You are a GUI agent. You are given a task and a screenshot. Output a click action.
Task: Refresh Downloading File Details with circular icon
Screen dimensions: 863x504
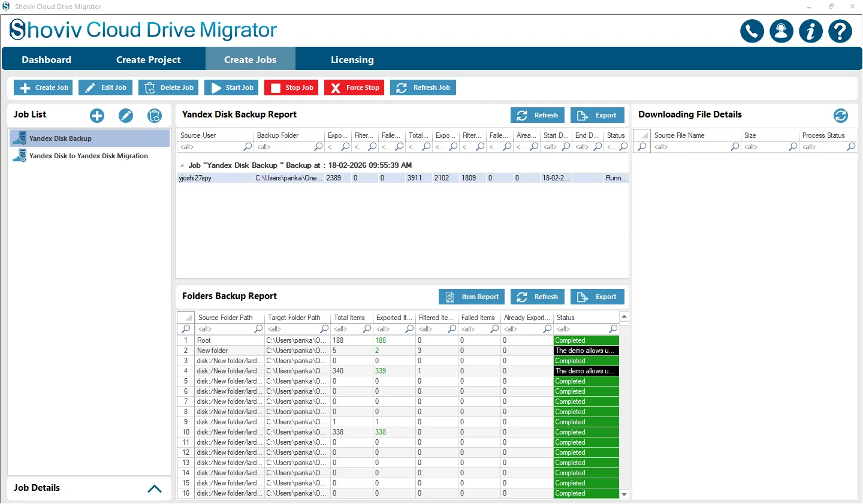(x=841, y=115)
